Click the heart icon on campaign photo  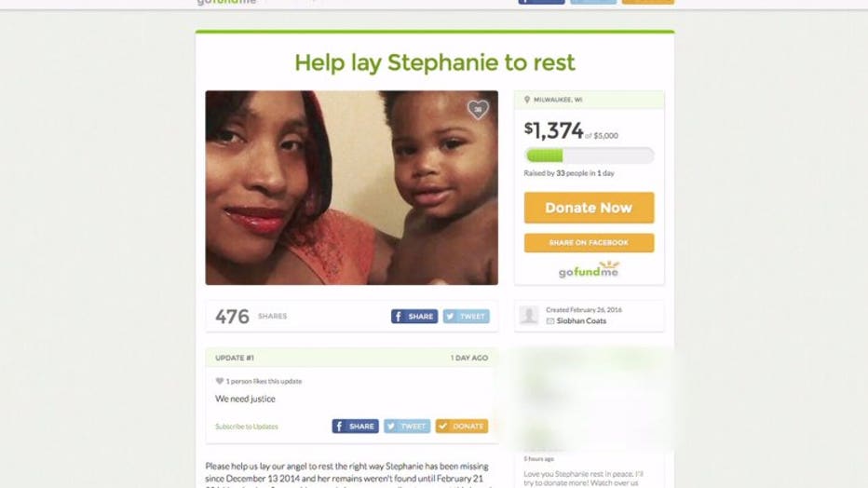click(478, 110)
